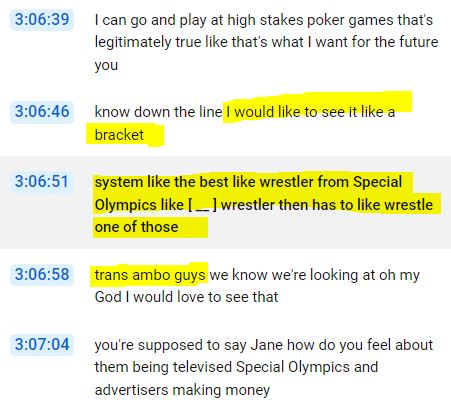
Task: Jump to the 3:06:51 timestamp
Action: [42, 182]
